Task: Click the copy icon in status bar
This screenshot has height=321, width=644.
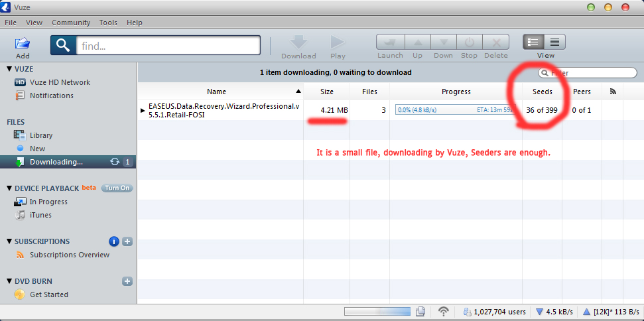Action: tap(420, 312)
